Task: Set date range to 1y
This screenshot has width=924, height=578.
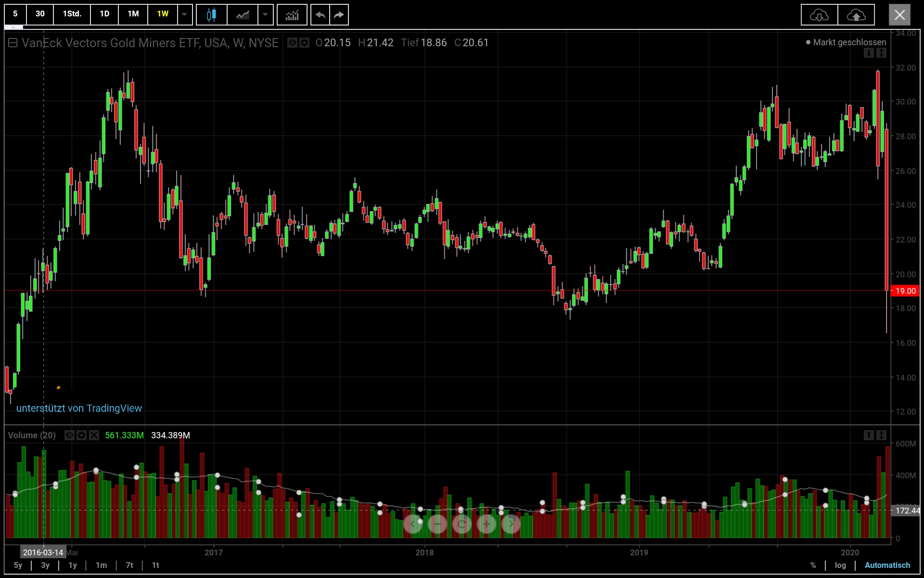Action: (73, 565)
